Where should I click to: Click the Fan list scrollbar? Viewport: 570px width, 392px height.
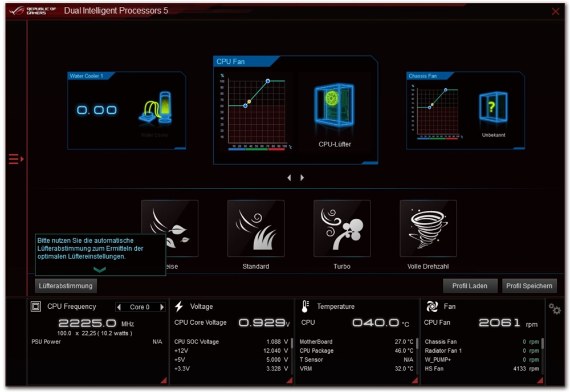click(x=543, y=344)
